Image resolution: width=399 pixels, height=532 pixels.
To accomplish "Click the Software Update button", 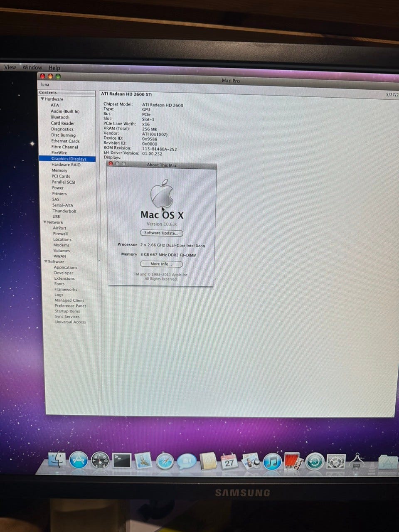I will click(161, 233).
